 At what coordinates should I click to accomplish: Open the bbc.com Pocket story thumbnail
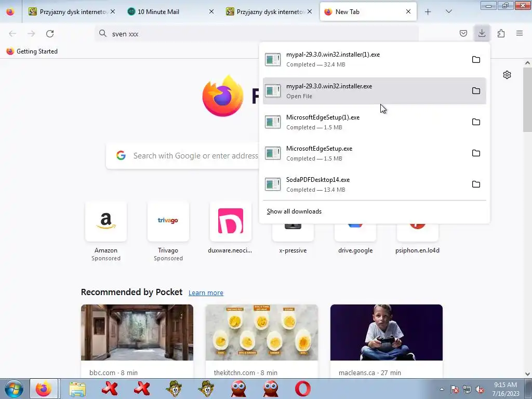click(x=137, y=332)
